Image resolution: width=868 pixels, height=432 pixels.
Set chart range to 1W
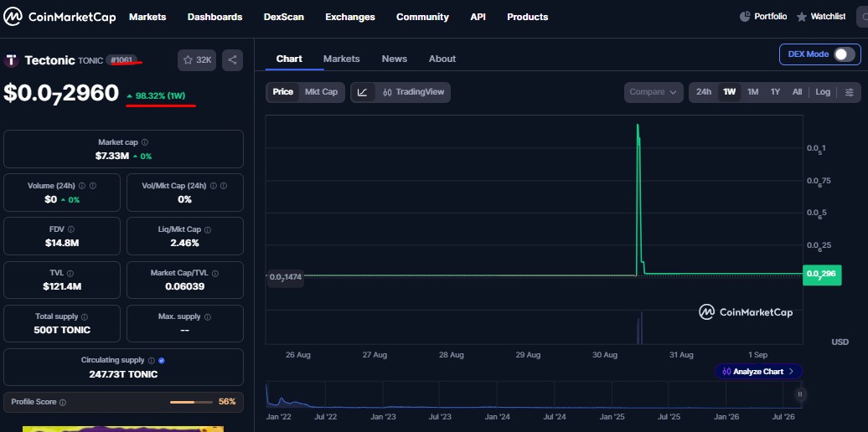click(730, 92)
